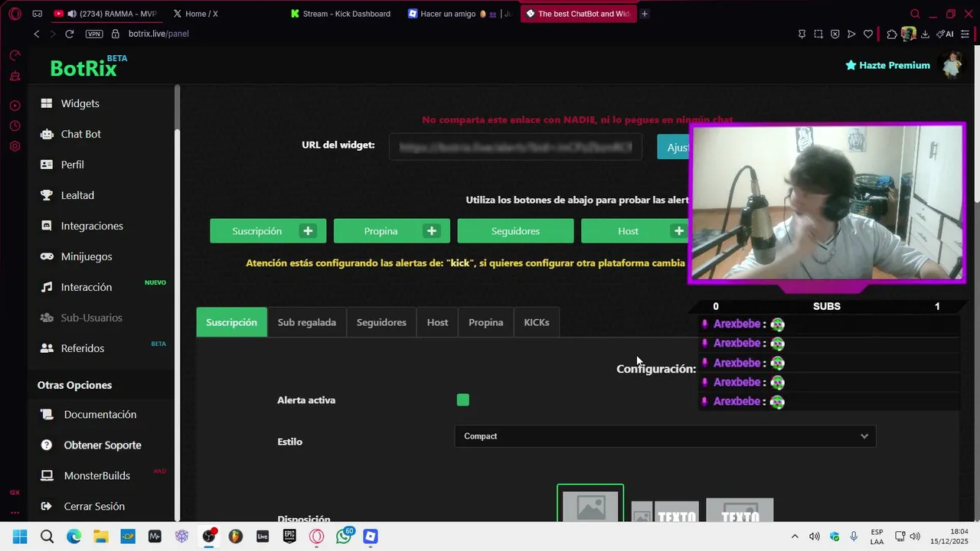This screenshot has height=551, width=980.
Task: Open Epic Games Launcher from taskbar
Action: [x=289, y=536]
